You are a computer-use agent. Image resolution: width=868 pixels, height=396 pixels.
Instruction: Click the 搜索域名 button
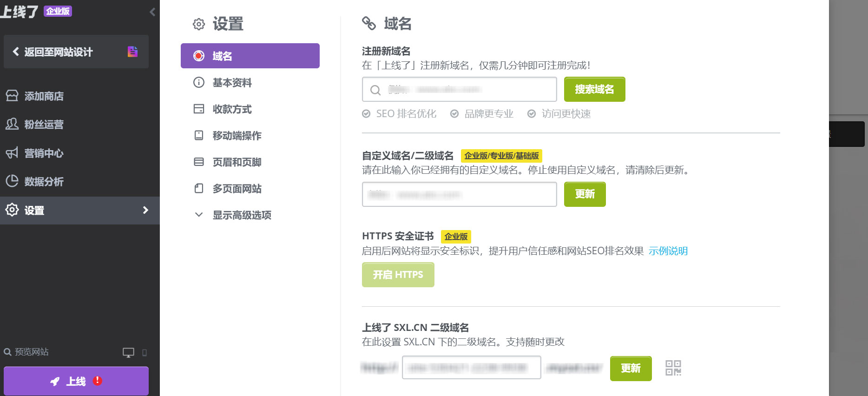[595, 89]
